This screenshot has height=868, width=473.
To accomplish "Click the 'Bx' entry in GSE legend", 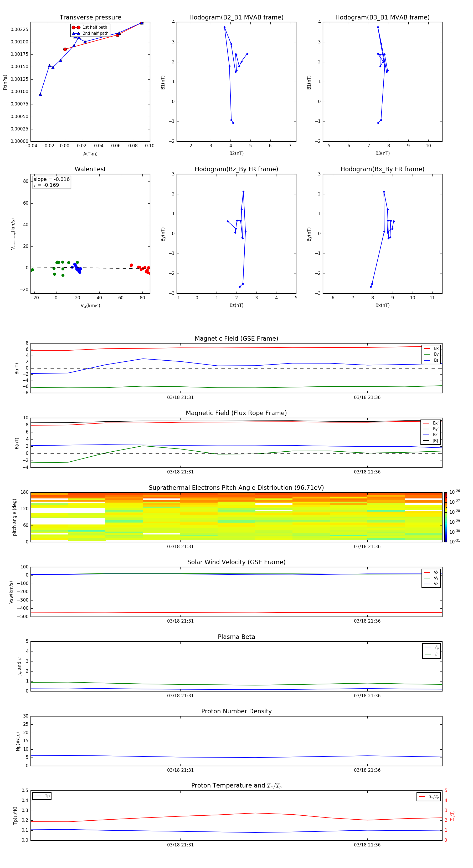I will tap(431, 349).
